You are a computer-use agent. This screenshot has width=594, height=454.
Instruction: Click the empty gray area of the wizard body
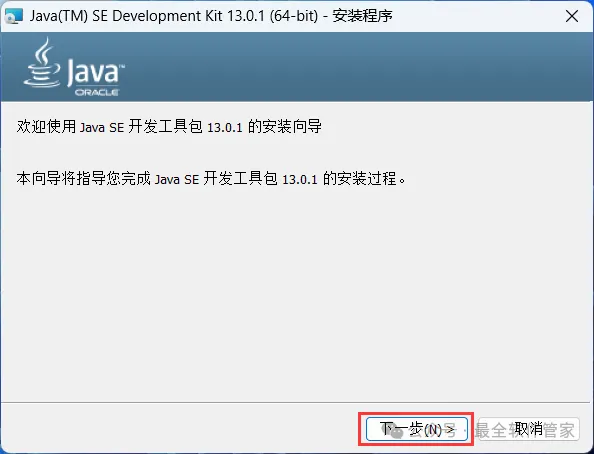295,296
